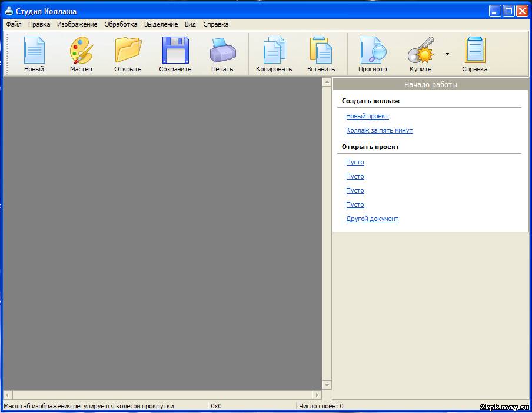Click the horizontal scrollbar right arrow

click(x=317, y=395)
